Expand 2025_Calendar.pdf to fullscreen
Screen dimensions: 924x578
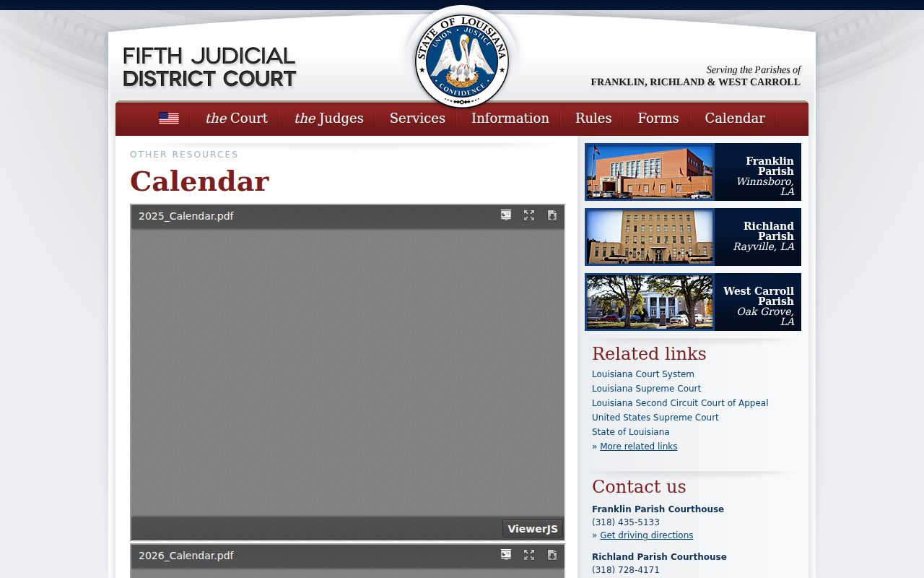pyautogui.click(x=529, y=215)
